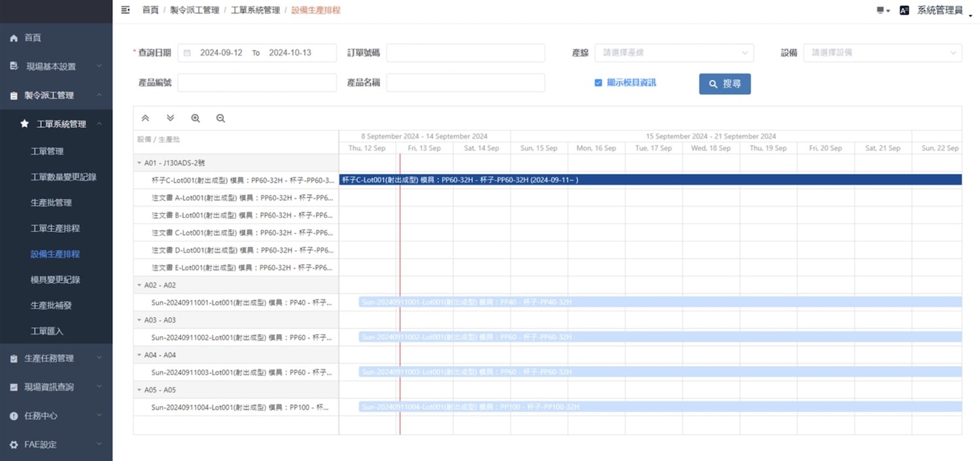980x461 pixels.
Task: Click the 搜尋 search button
Action: tap(725, 84)
